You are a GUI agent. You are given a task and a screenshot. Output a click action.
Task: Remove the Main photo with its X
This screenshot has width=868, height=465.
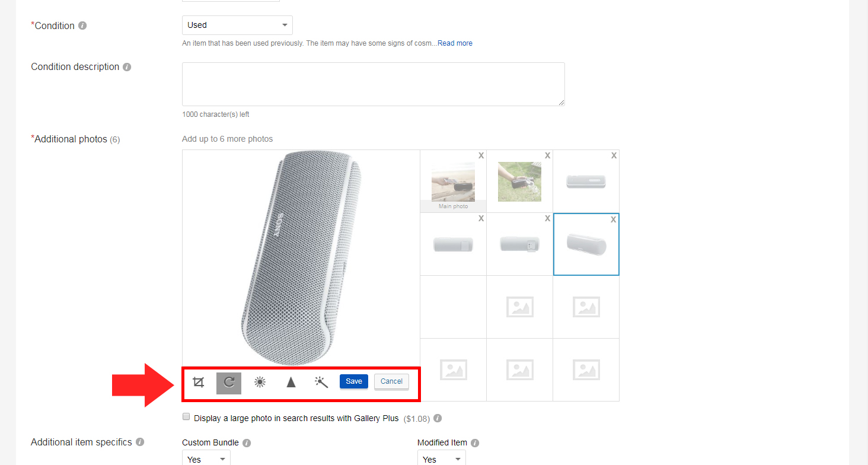click(x=481, y=155)
